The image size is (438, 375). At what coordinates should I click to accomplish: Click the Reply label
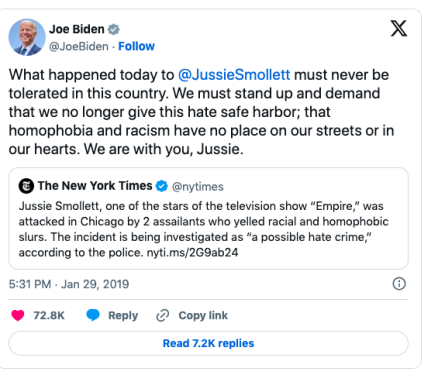click(x=123, y=315)
